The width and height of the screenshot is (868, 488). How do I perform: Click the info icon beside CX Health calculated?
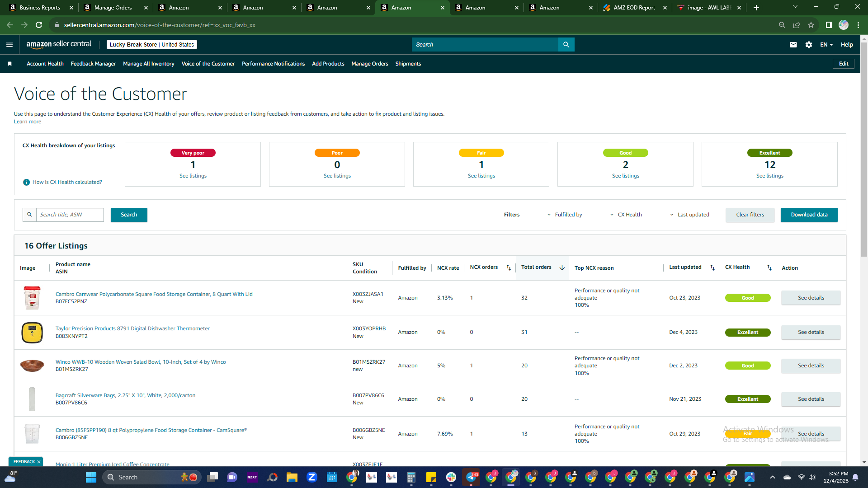pos(26,182)
